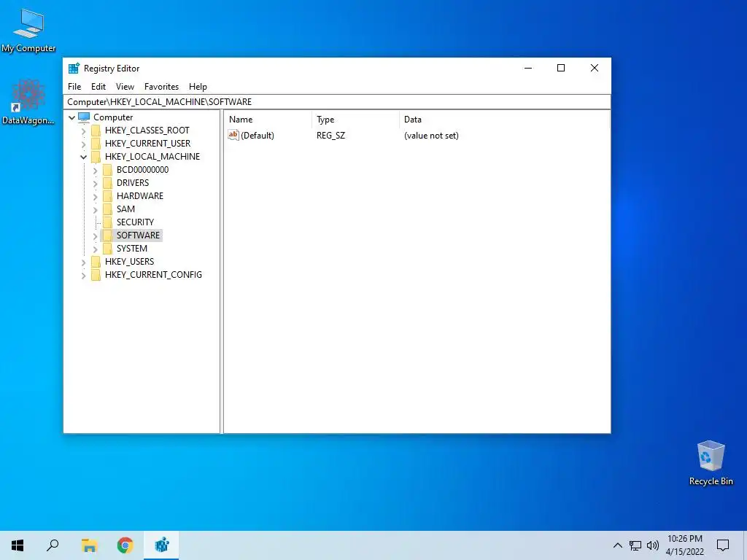The height and width of the screenshot is (560, 747).
Task: Click the Name column header
Action: click(x=268, y=120)
